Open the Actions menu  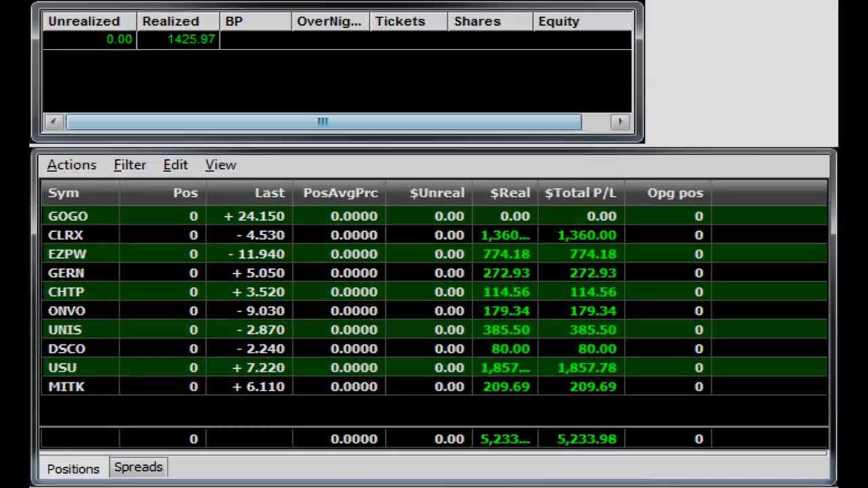[x=71, y=165]
